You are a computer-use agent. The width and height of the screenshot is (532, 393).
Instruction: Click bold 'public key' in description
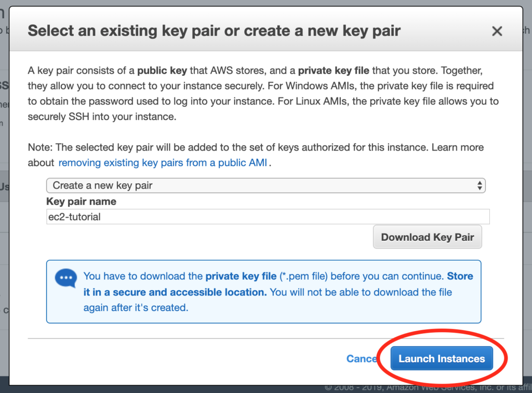pyautogui.click(x=162, y=71)
